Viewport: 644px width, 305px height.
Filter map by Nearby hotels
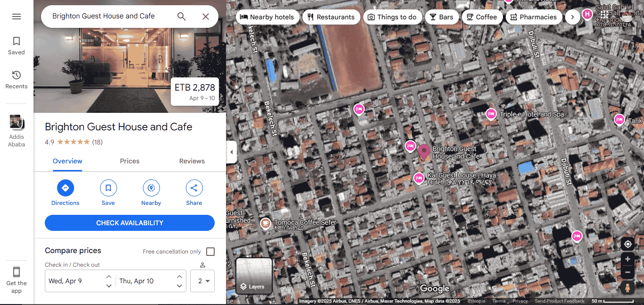pos(267,17)
